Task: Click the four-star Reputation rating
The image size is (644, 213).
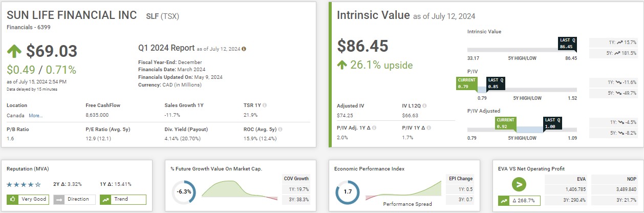Action: coord(24,184)
